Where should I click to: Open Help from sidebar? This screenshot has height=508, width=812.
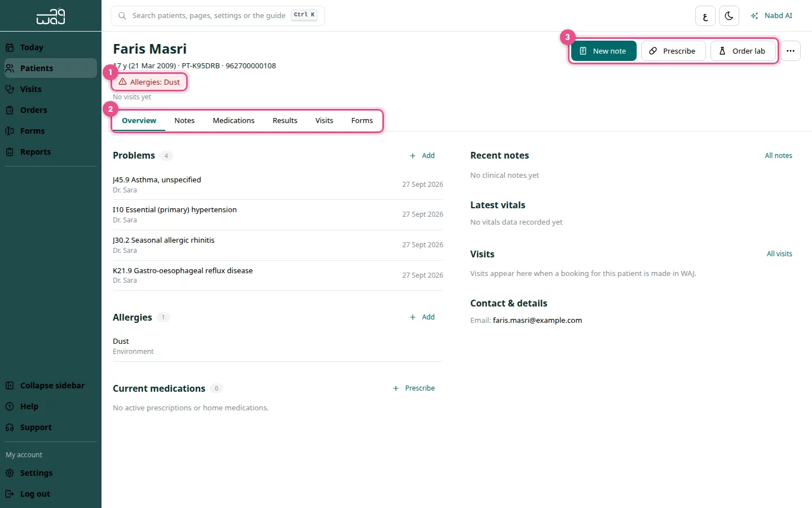[51, 406]
